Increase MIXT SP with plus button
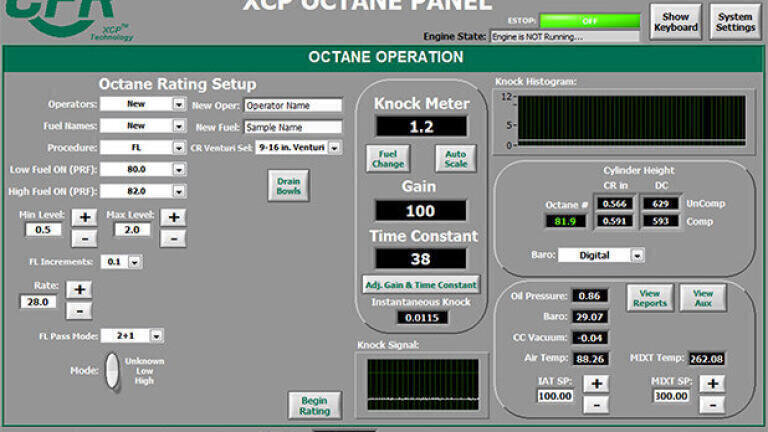Image resolution: width=768 pixels, height=432 pixels. [x=713, y=384]
